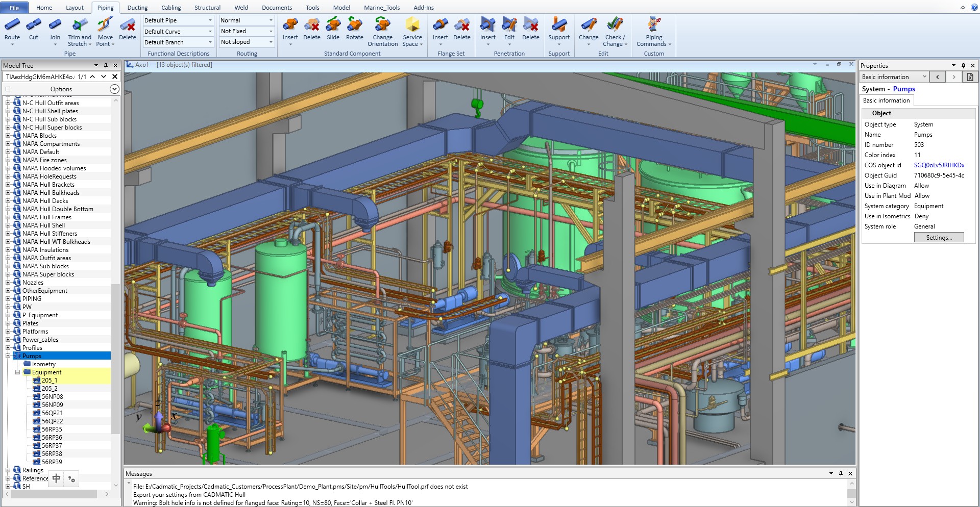Jump to next search result arrow
The width and height of the screenshot is (980, 507).
pyautogui.click(x=104, y=77)
